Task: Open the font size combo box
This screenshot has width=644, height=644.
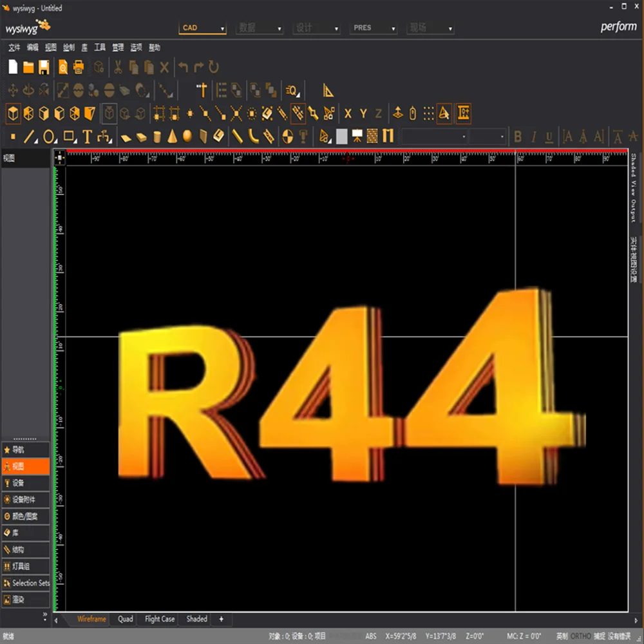Action: pos(488,137)
